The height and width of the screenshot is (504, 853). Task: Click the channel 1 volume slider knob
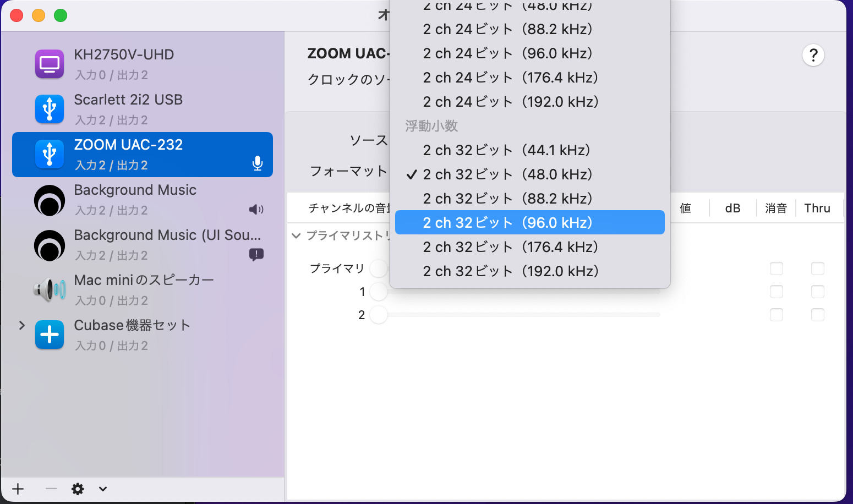[x=379, y=292]
